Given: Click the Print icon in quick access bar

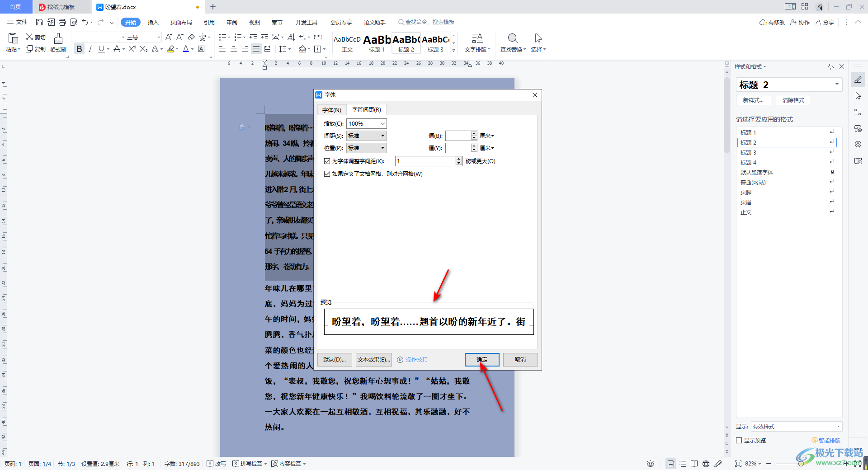Looking at the screenshot, I should 62,22.
